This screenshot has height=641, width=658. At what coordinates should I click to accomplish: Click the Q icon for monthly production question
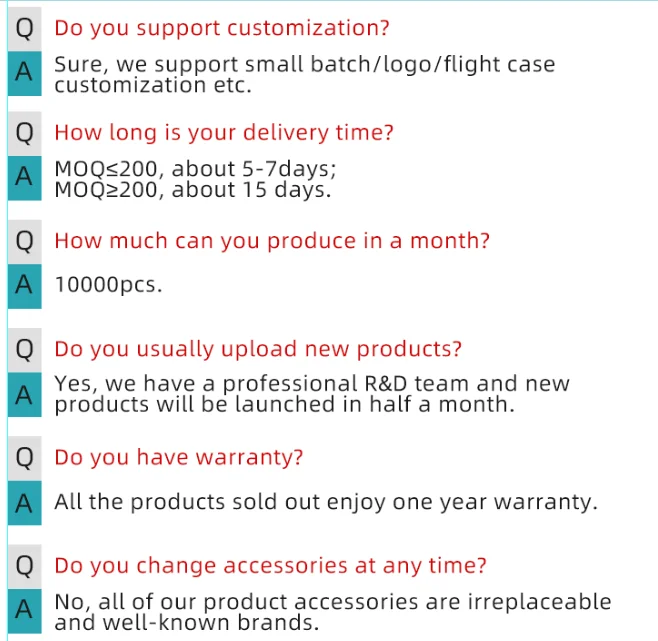point(25,242)
